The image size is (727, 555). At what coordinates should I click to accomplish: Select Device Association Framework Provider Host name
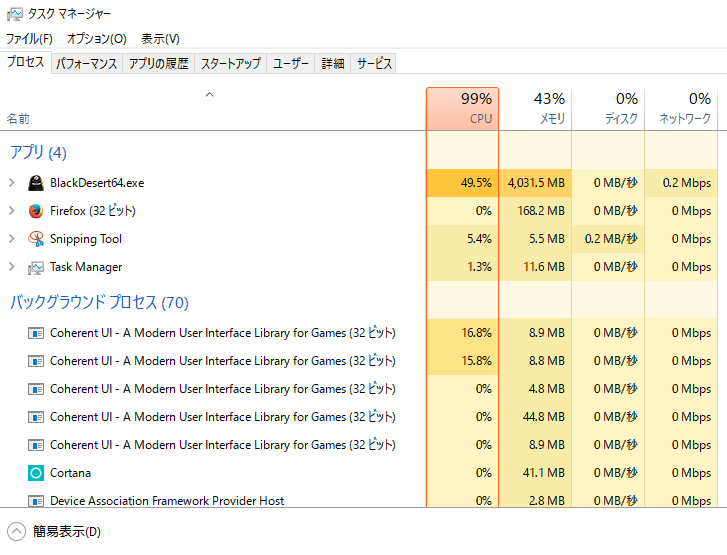tap(167, 501)
